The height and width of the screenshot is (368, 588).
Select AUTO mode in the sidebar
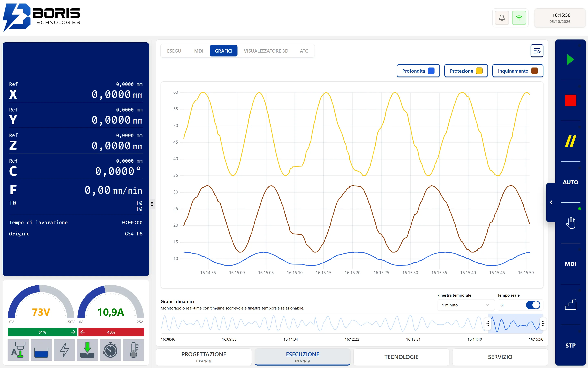[x=570, y=182]
